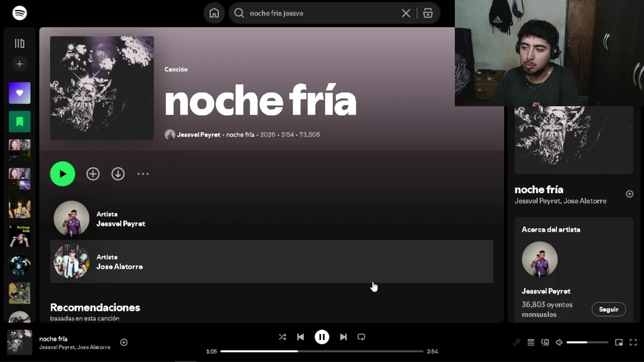Image resolution: width=644 pixels, height=362 pixels.
Task: Open the Spotify logo home
Action: coord(20,13)
